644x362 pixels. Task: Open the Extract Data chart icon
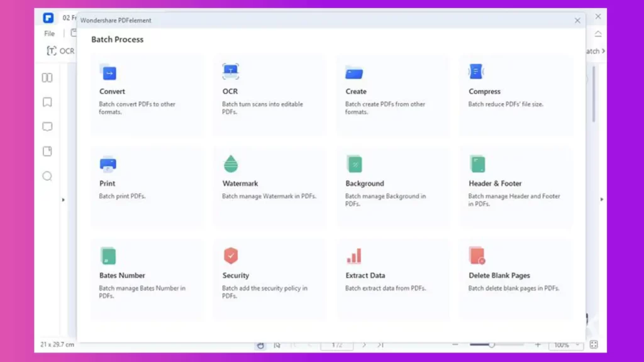[x=353, y=256]
